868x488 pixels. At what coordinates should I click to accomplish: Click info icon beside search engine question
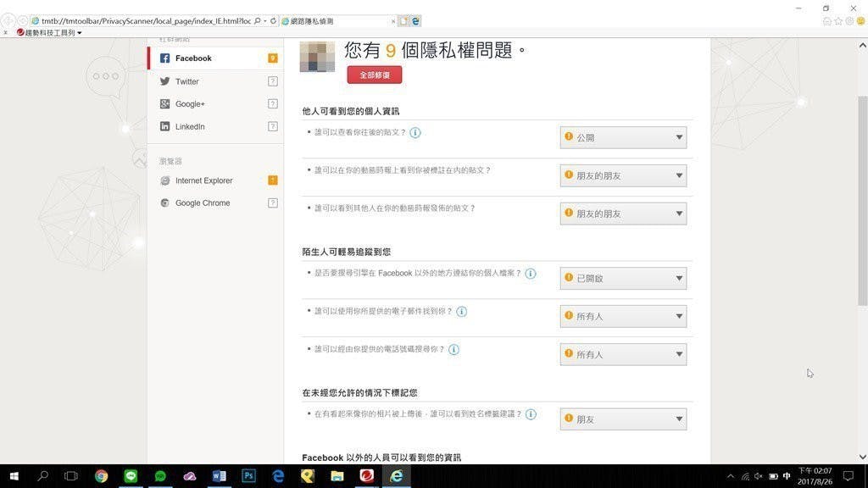531,274
